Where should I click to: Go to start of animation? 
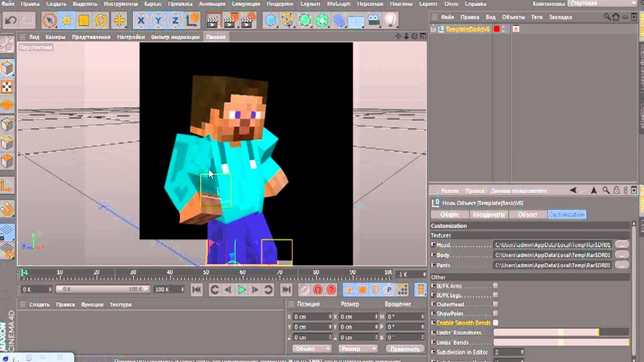(197, 290)
